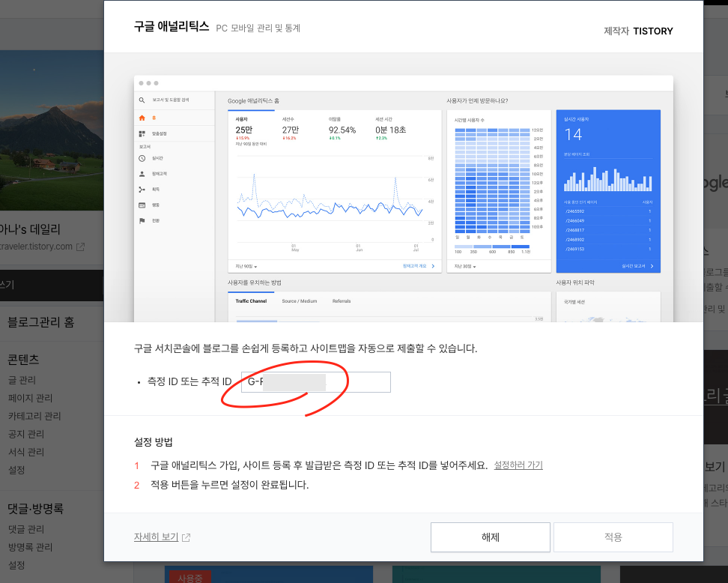Click the blog mountain cover image
728x583 pixels.
tap(52, 130)
